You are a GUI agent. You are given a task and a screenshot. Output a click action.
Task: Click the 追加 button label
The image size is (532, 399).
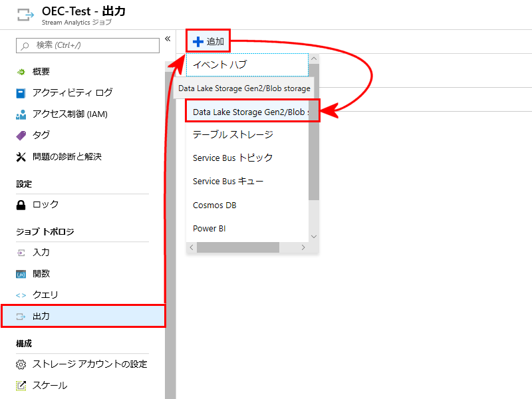click(x=215, y=41)
